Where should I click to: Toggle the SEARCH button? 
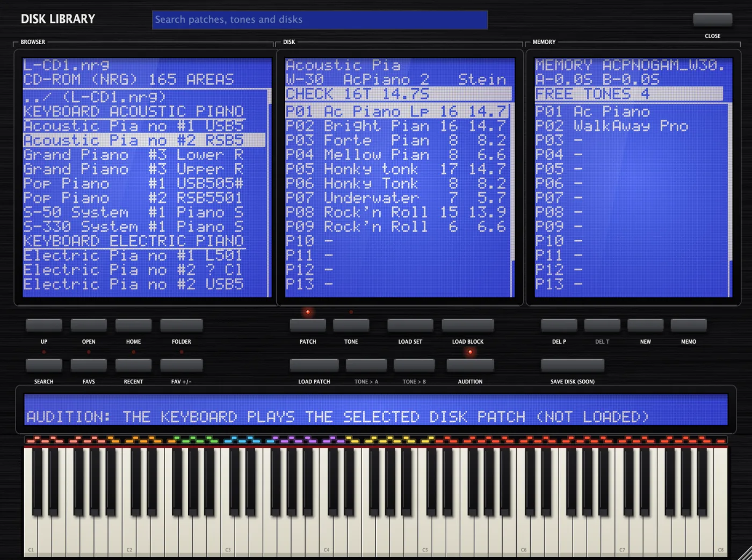pyautogui.click(x=44, y=365)
